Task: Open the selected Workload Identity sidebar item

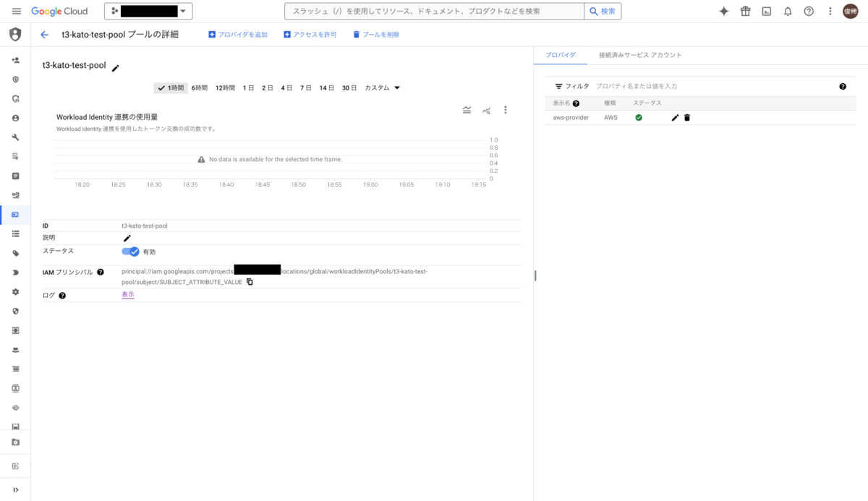Action: 15,215
